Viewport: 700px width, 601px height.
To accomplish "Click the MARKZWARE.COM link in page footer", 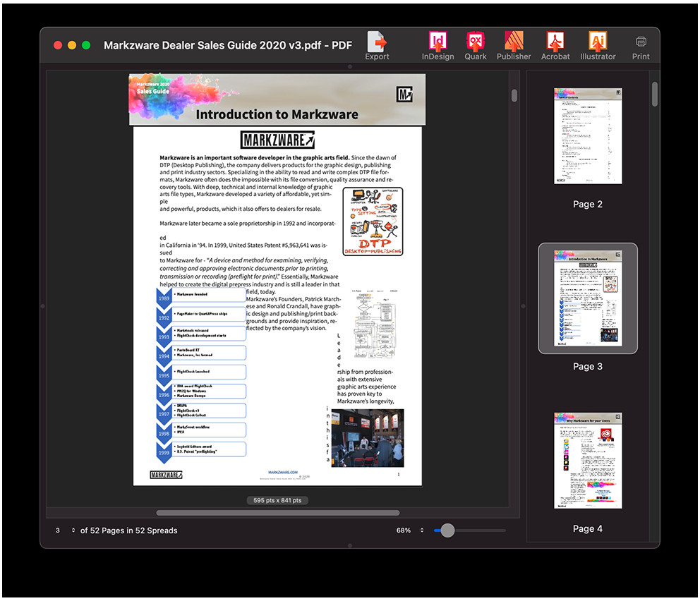I will [x=282, y=472].
